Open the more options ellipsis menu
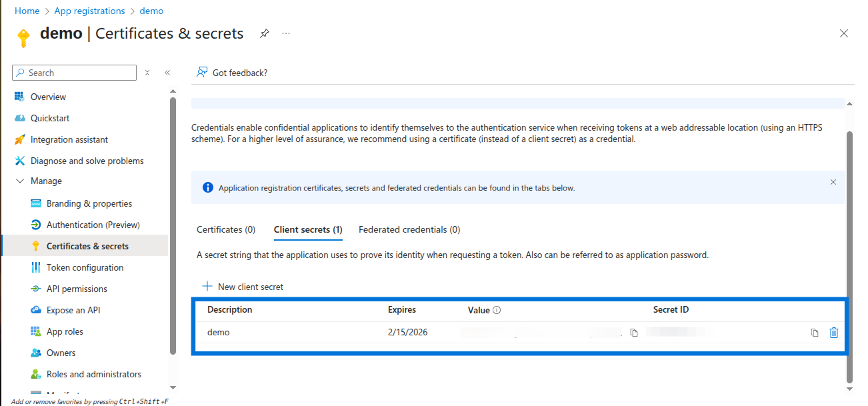 coord(286,33)
